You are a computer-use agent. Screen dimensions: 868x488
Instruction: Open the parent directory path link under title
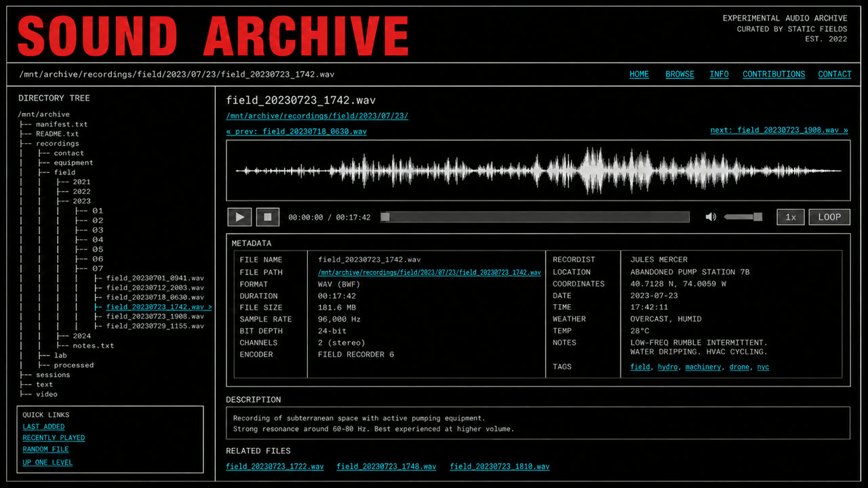pos(317,116)
